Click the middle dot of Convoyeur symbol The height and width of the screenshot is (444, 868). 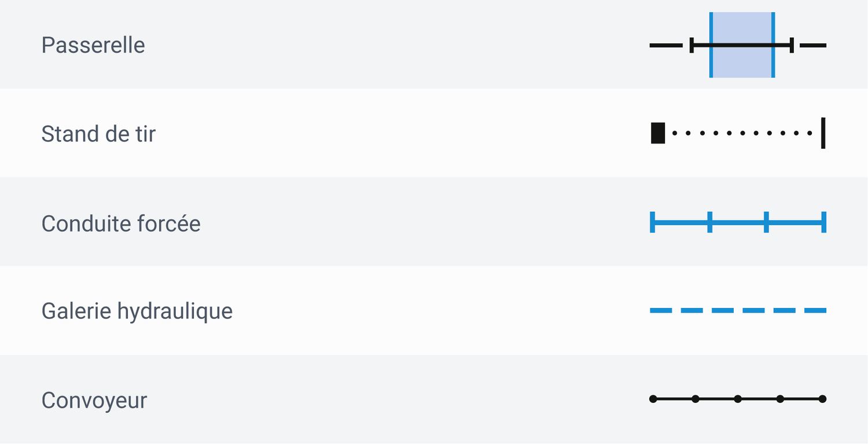pos(738,399)
